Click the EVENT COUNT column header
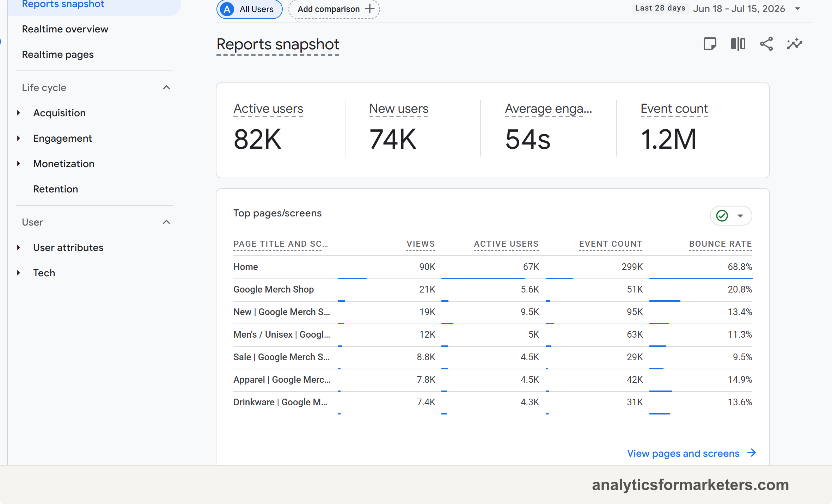Screen dimensions: 832x504 (611, 244)
